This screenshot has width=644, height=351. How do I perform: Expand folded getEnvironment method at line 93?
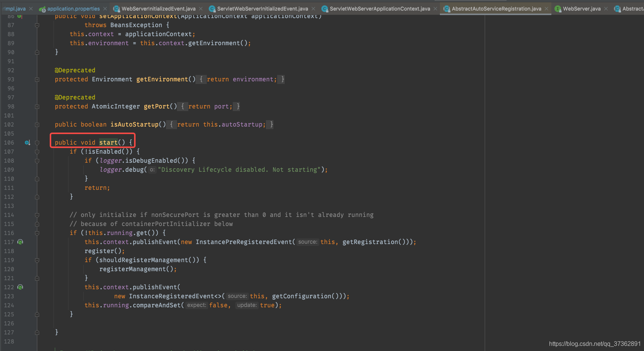[x=37, y=79]
